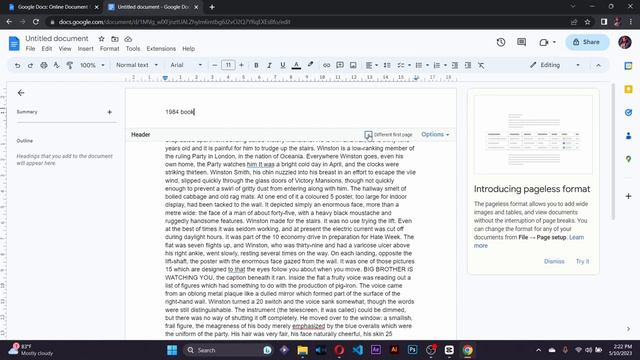The width and height of the screenshot is (640, 360).
Task: Decrease font size with minus button
Action: (x=215, y=65)
